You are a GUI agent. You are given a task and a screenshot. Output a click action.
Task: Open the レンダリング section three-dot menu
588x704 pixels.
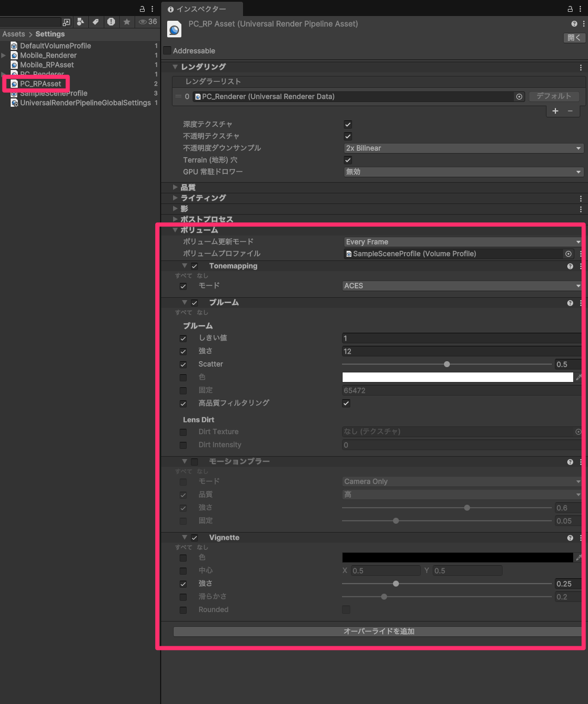[x=581, y=68]
